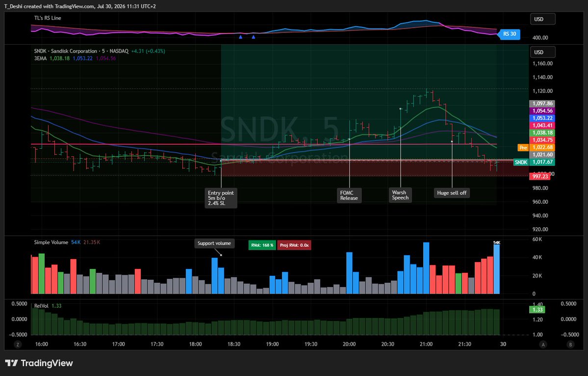Image resolution: width=588 pixels, height=376 pixels.
Task: Click the Simple Volume indicator title
Action: point(51,242)
